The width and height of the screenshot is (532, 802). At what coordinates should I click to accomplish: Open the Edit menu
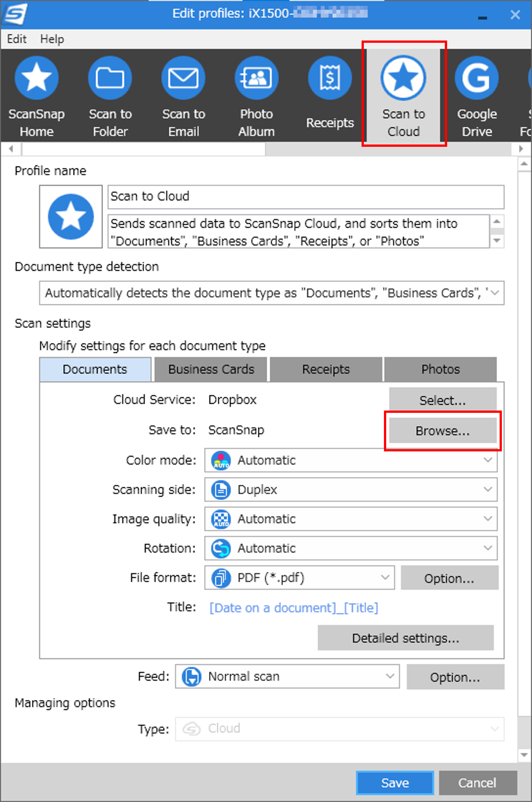17,39
